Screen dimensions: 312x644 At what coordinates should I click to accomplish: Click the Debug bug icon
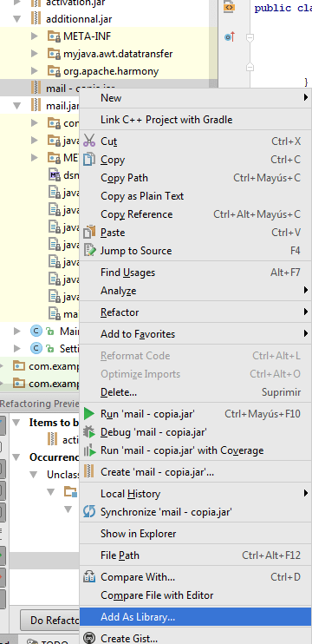pos(89,432)
